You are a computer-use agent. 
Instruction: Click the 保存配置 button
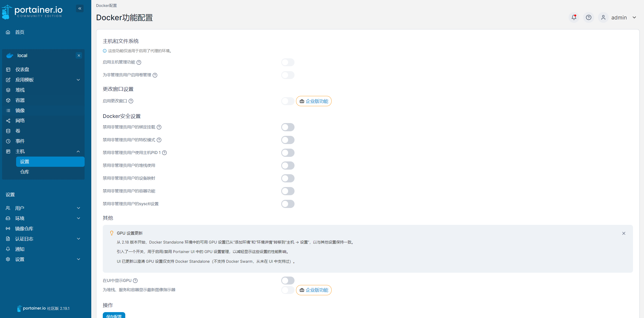click(114, 316)
